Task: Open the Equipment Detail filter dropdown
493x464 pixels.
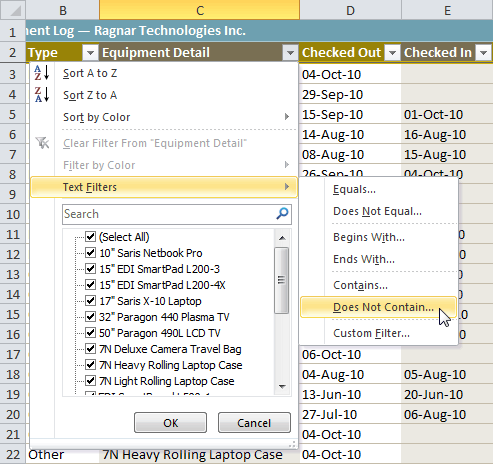Action: click(290, 52)
